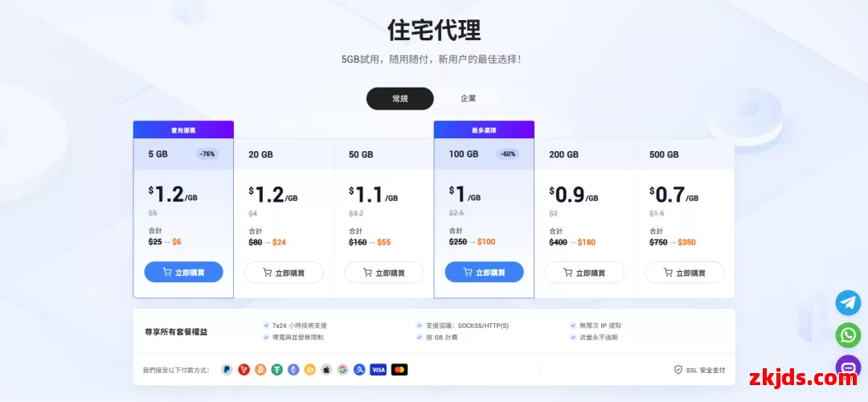Viewport: 868px width, 402px height.
Task: Click the 500 GB plan title
Action: 664,154
